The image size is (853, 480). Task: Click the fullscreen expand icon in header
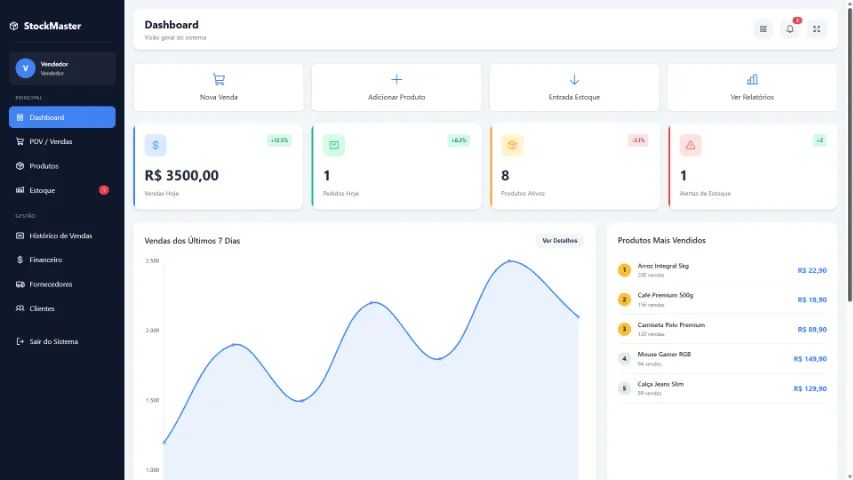[x=817, y=29]
